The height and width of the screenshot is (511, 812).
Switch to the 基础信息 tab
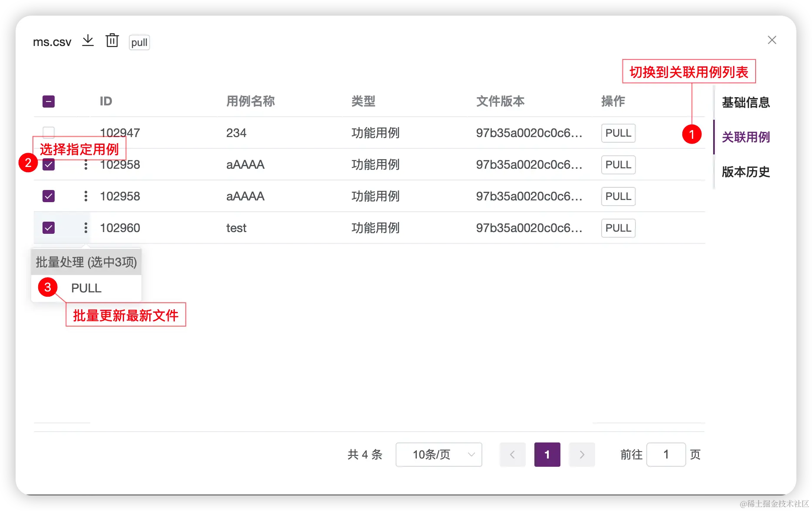pyautogui.click(x=746, y=103)
